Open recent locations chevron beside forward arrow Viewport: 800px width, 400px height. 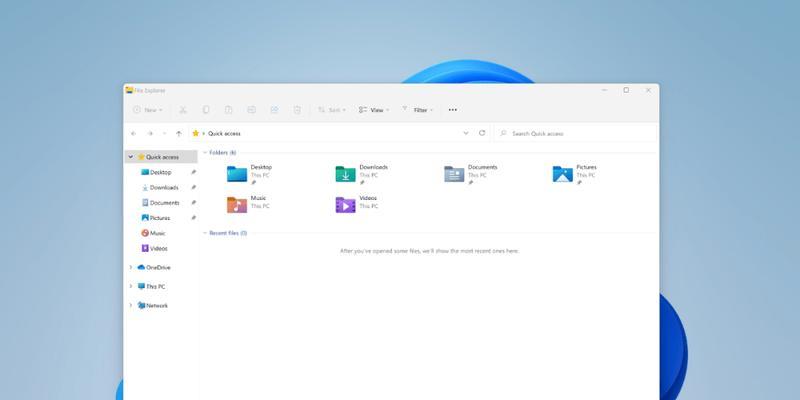(164, 133)
